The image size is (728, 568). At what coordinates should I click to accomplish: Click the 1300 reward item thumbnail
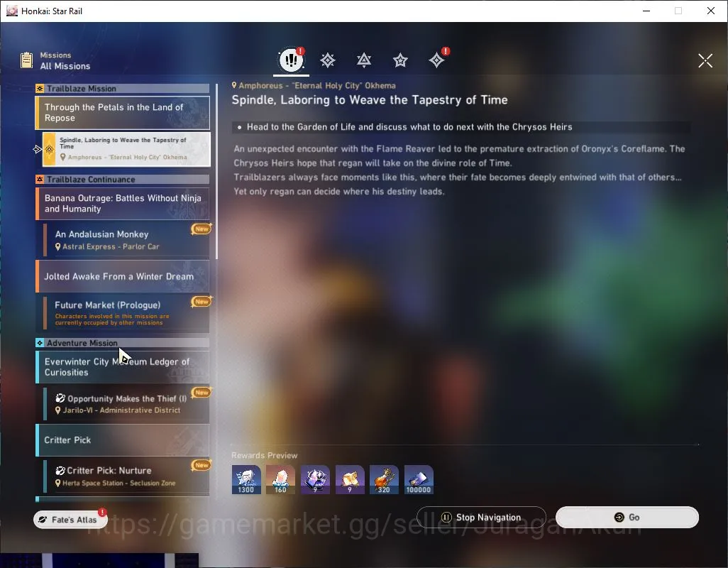tap(246, 479)
